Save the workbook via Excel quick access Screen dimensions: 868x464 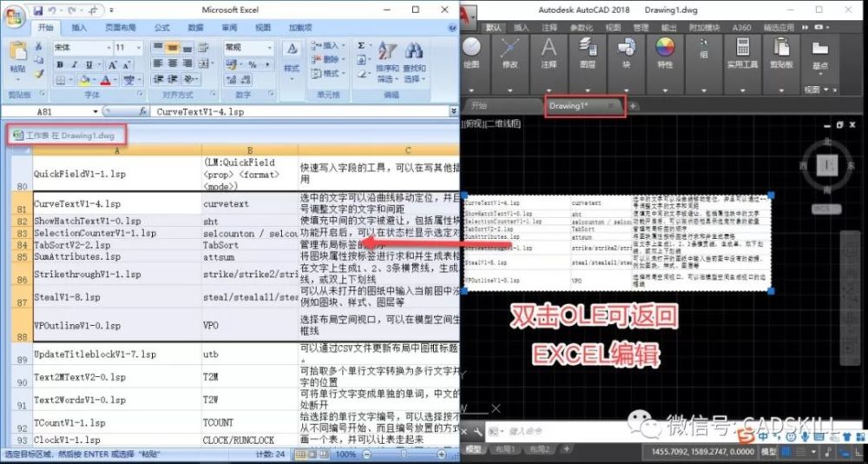coord(38,10)
